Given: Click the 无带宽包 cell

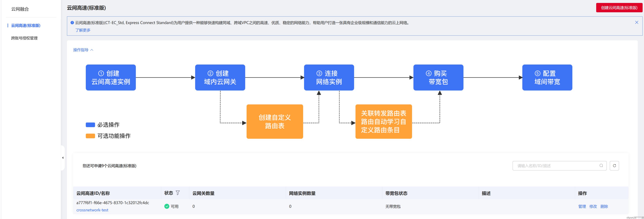Looking at the screenshot, I should tap(393, 207).
